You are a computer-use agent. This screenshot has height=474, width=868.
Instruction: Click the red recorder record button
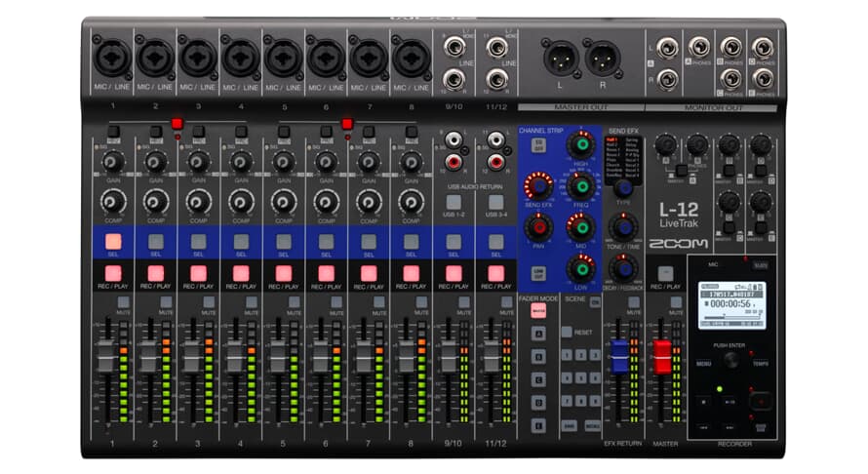coord(760,399)
